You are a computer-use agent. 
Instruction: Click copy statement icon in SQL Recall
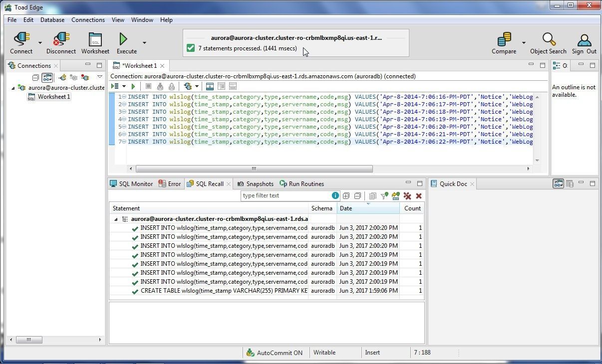point(373,196)
